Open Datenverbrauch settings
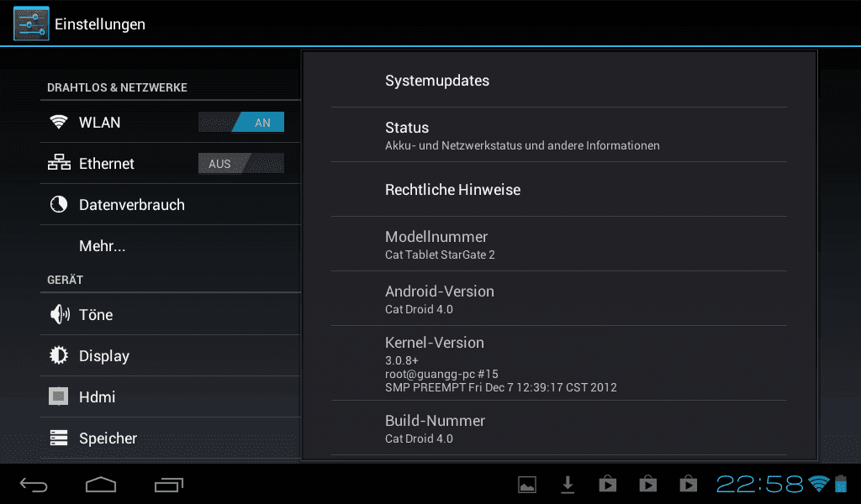Viewport: 861px width, 504px height. [x=170, y=205]
